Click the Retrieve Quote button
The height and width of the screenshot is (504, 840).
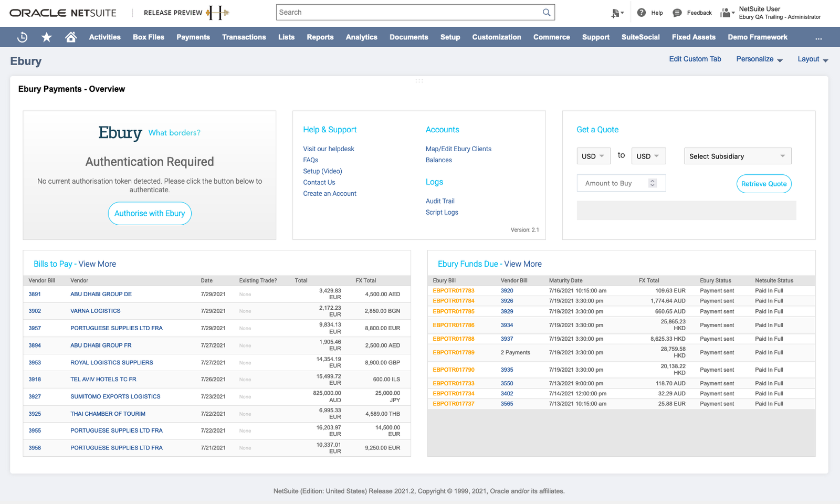pos(764,184)
